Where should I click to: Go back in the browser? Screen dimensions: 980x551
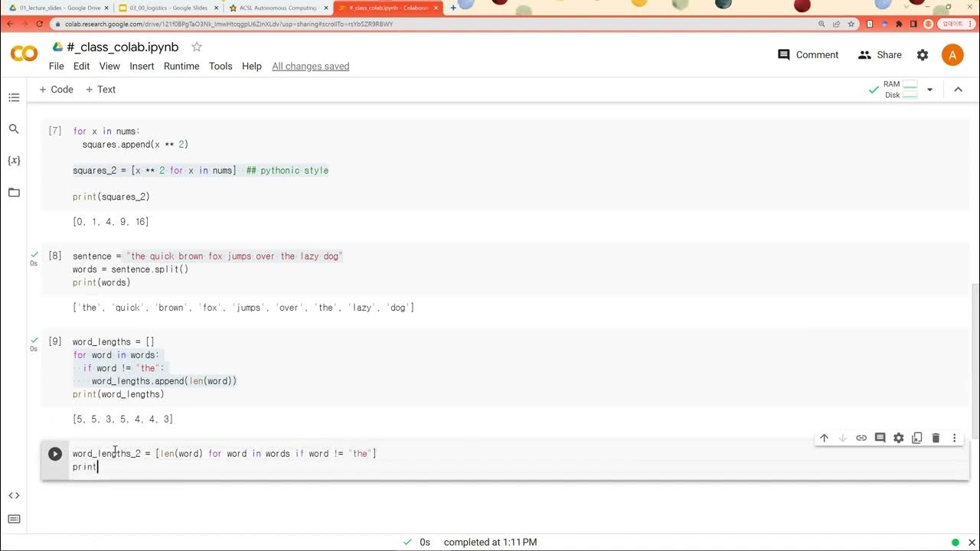coord(11,24)
